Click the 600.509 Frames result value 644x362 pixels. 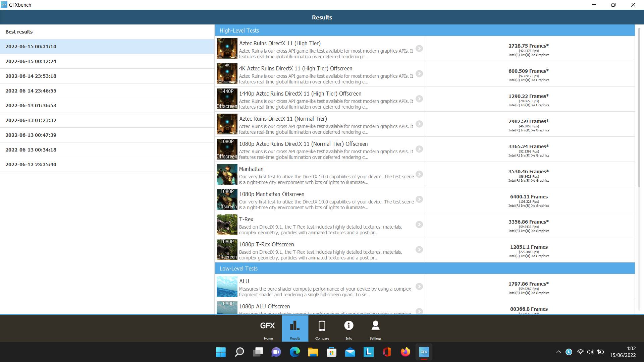[529, 71]
